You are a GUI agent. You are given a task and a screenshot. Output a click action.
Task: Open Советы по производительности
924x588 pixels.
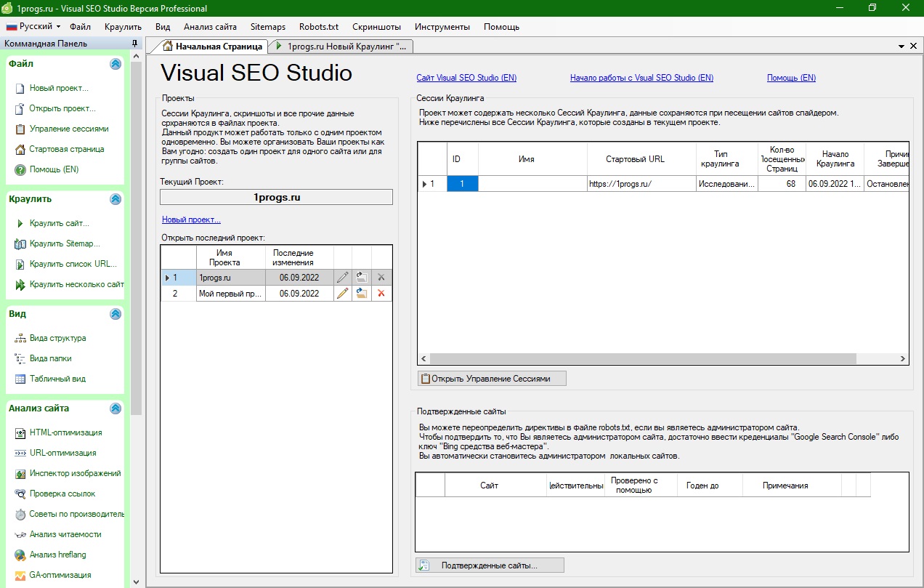point(76,514)
